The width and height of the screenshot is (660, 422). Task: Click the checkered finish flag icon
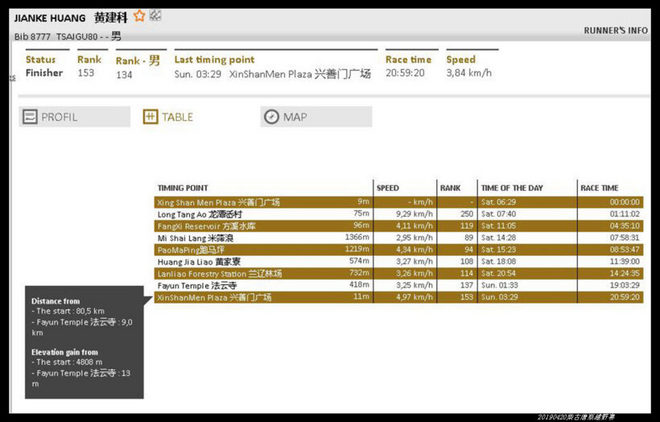[156, 16]
